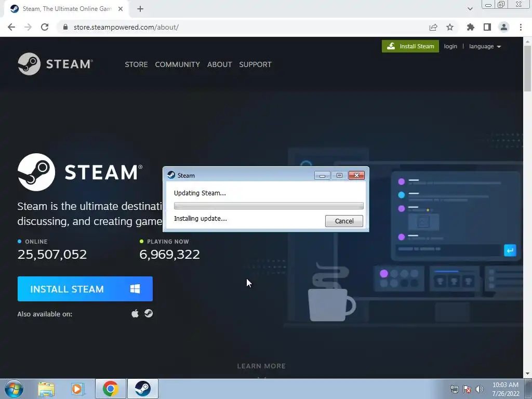The image size is (532, 399).
Task: Click the green Install Steam button
Action: 410,46
